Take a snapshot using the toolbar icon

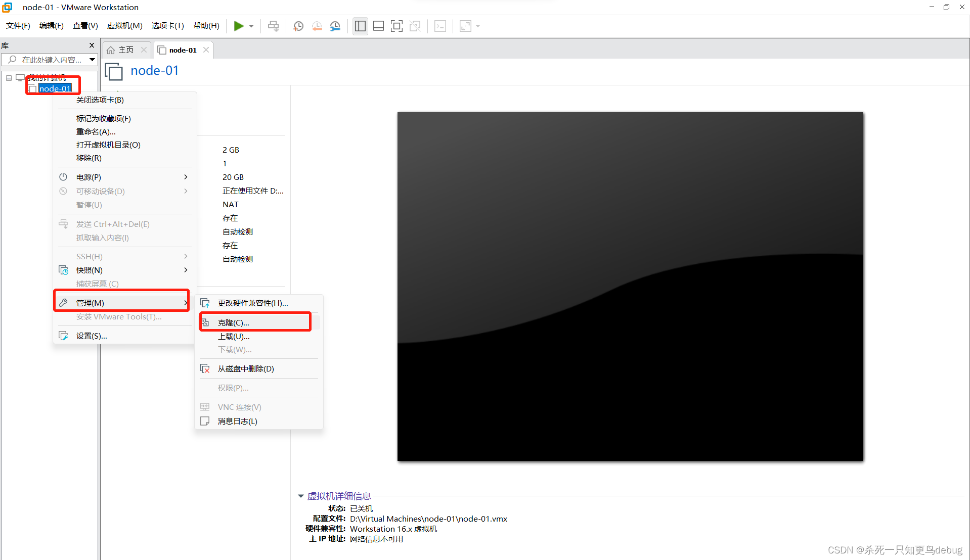[x=298, y=26]
